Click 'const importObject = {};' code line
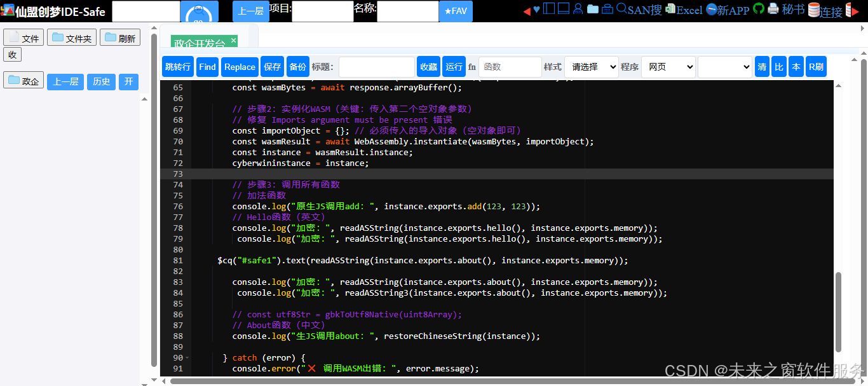 291,131
